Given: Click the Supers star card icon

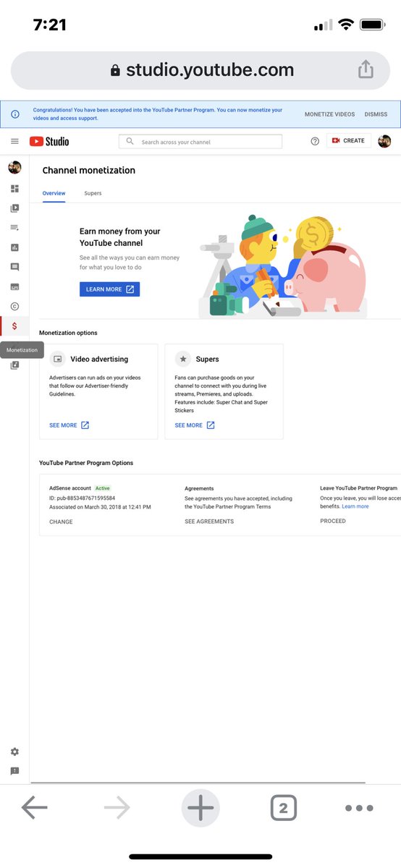Looking at the screenshot, I should pyautogui.click(x=183, y=359).
